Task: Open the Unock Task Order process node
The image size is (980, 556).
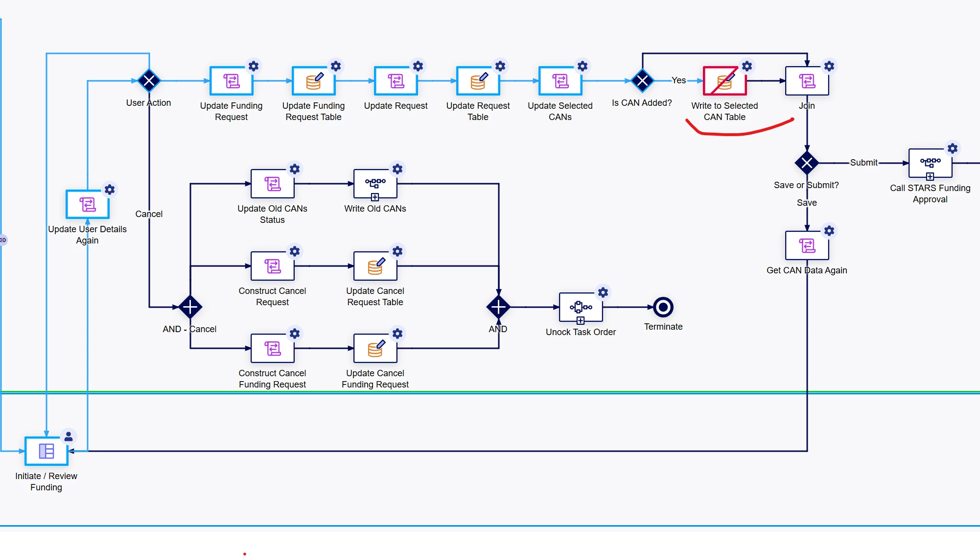Action: pyautogui.click(x=581, y=307)
